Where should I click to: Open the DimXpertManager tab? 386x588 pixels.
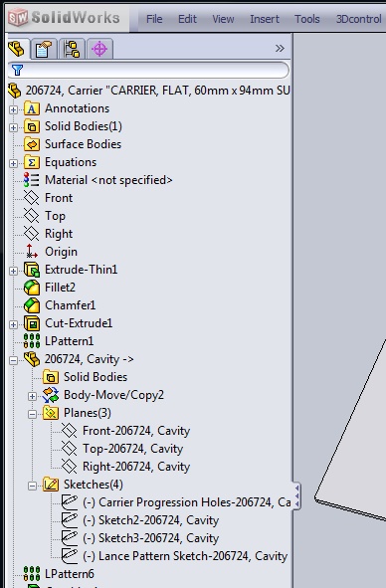(x=99, y=49)
